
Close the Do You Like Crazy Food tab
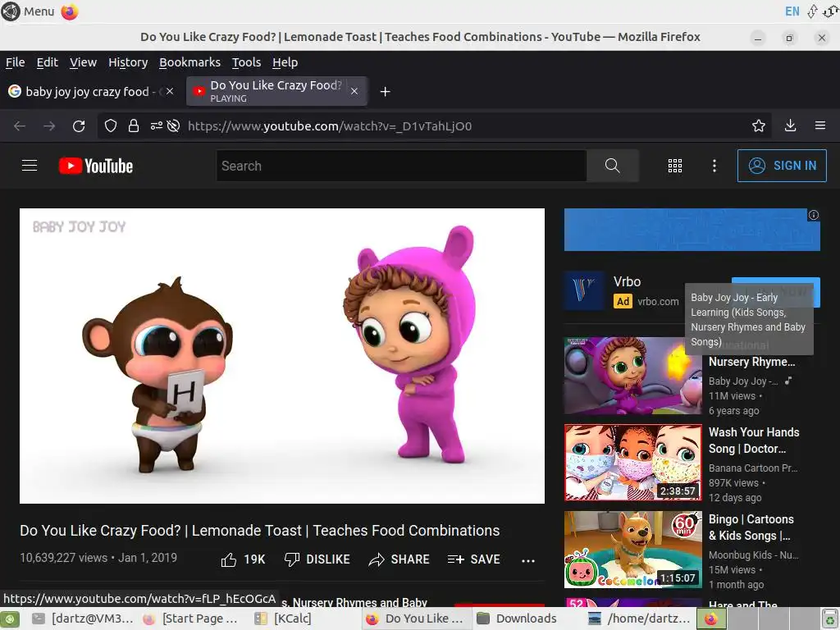[354, 92]
